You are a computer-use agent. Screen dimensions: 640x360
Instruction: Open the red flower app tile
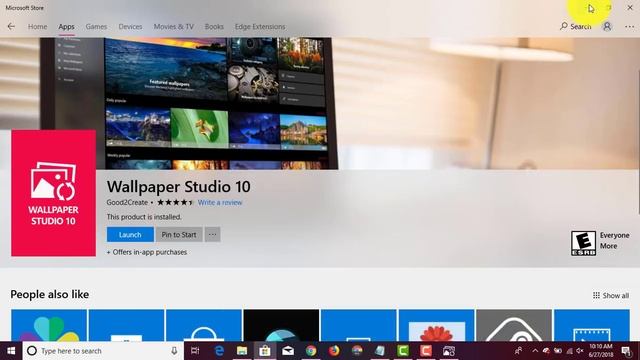436,325
